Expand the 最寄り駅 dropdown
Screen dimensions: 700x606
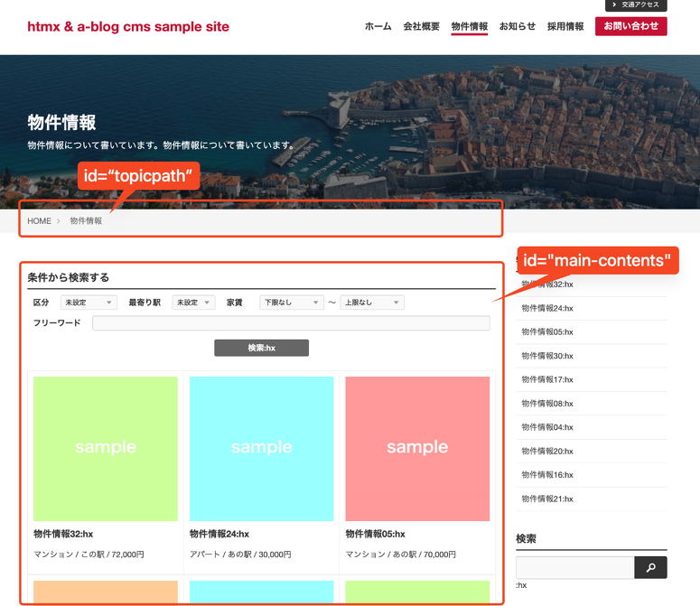(x=193, y=303)
